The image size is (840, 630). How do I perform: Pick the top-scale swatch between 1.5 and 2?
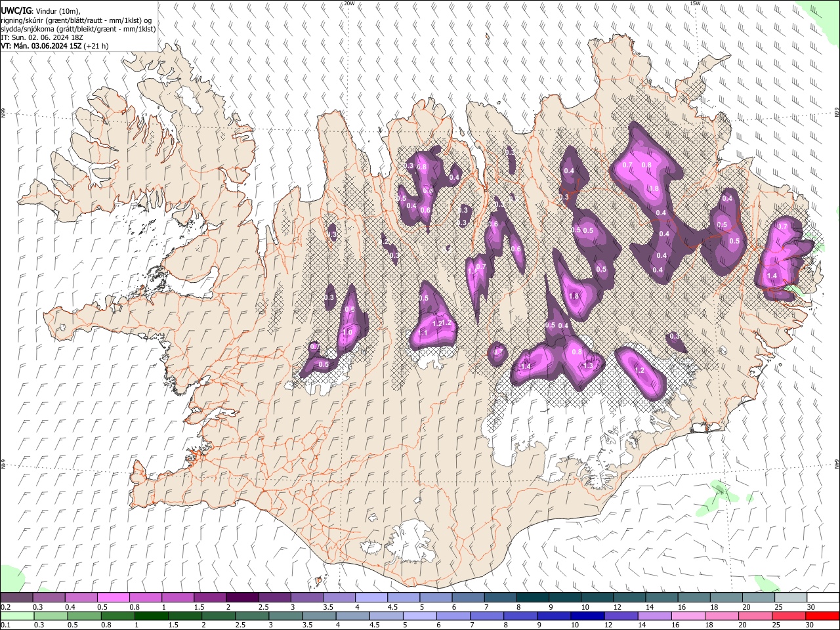click(211, 598)
